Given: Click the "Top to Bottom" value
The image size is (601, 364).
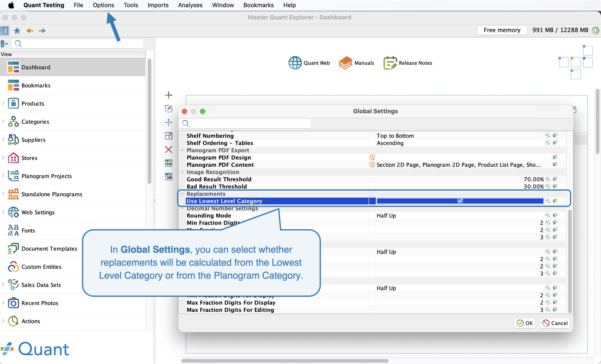Looking at the screenshot, I should click(x=395, y=136).
